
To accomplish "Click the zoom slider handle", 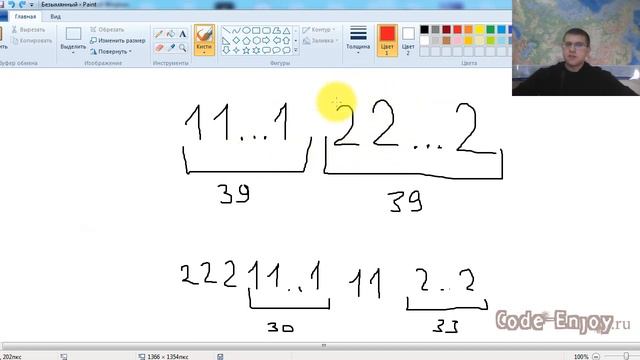I will point(627,356).
